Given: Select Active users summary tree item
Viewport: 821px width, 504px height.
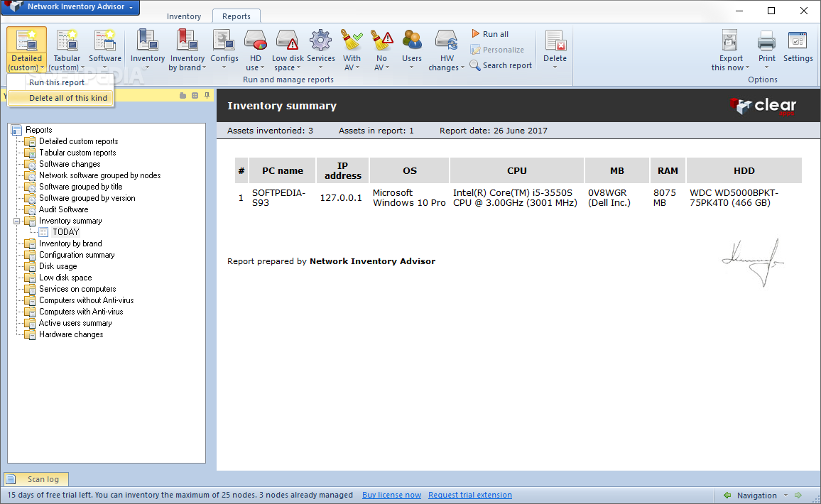Looking at the screenshot, I should click(75, 323).
